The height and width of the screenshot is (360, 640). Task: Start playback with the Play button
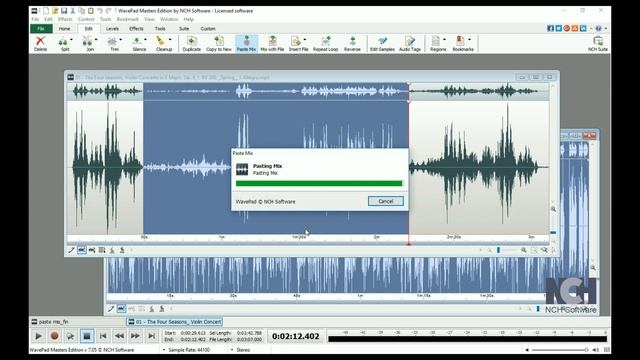(38, 336)
